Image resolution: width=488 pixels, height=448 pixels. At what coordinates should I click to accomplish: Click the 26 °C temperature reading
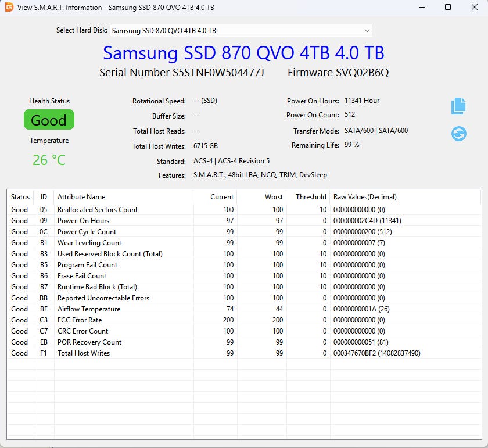(49, 160)
